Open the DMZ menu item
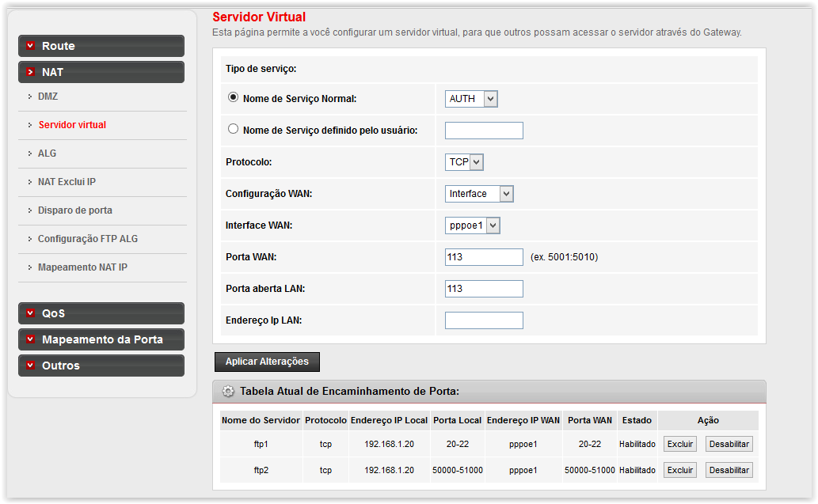Screen dimensions: 818x504 click(48, 97)
